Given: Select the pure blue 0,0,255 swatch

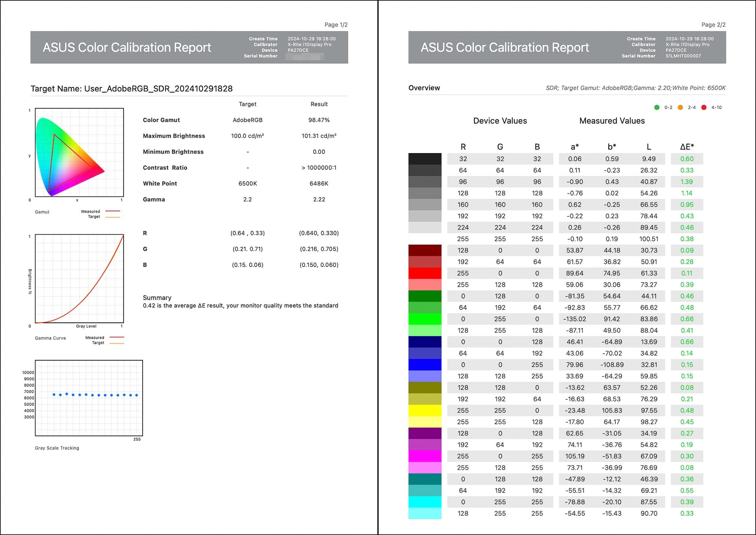Looking at the screenshot, I should click(x=424, y=365).
